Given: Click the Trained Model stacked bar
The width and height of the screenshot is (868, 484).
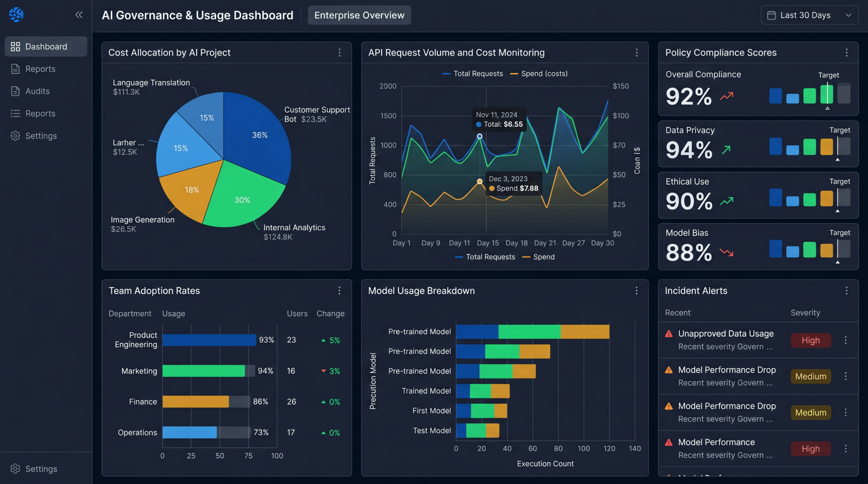Looking at the screenshot, I should (x=483, y=391).
